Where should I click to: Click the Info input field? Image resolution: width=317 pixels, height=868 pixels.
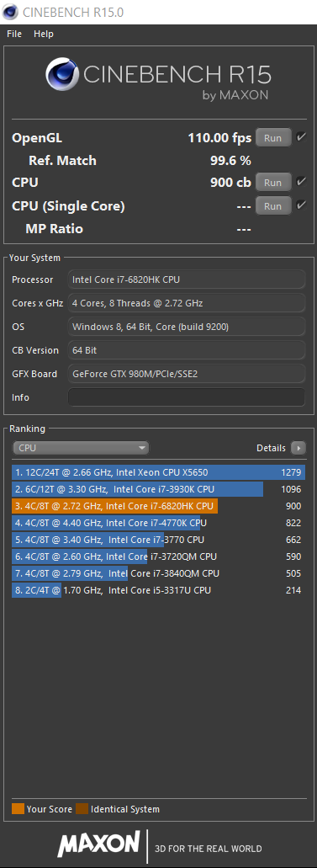pos(187,397)
